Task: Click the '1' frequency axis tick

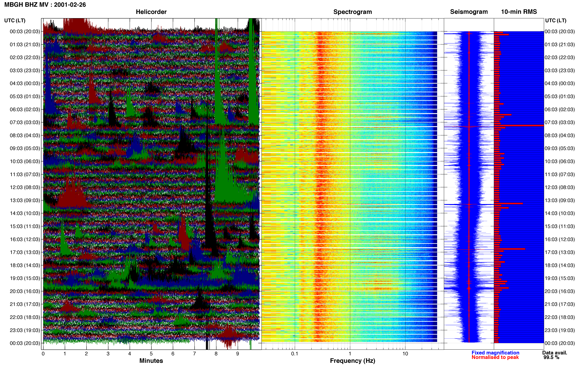Action: (x=350, y=354)
